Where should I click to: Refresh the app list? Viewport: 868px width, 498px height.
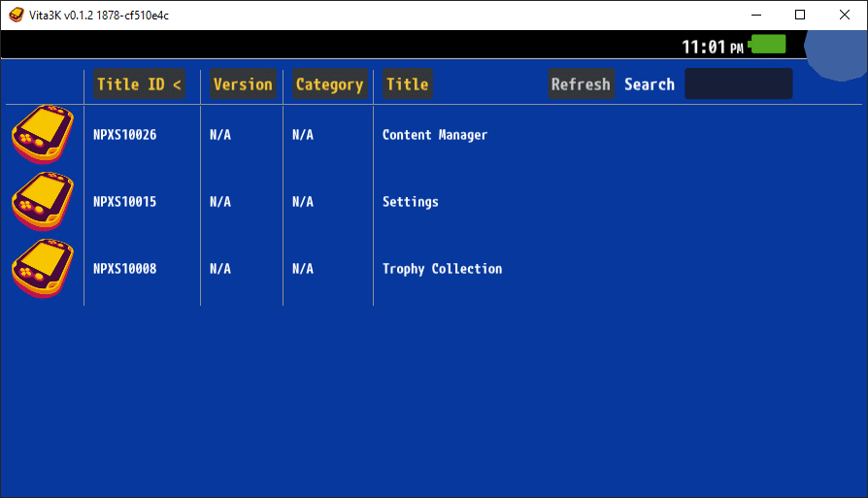coord(582,84)
